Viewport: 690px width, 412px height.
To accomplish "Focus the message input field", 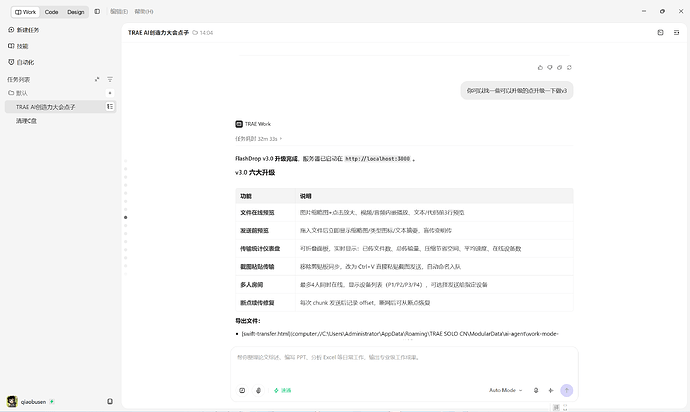I will [404, 363].
